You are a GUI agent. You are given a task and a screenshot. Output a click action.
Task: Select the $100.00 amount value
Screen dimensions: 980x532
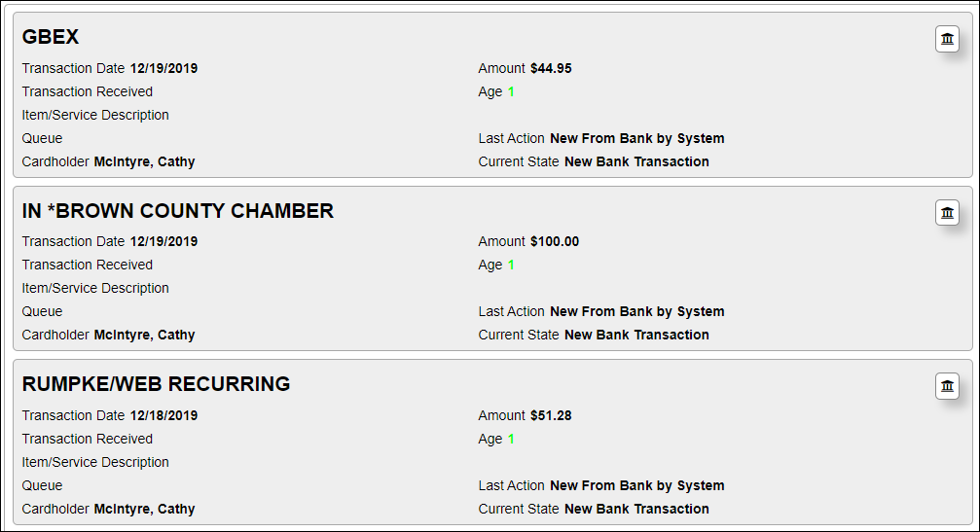tap(555, 241)
